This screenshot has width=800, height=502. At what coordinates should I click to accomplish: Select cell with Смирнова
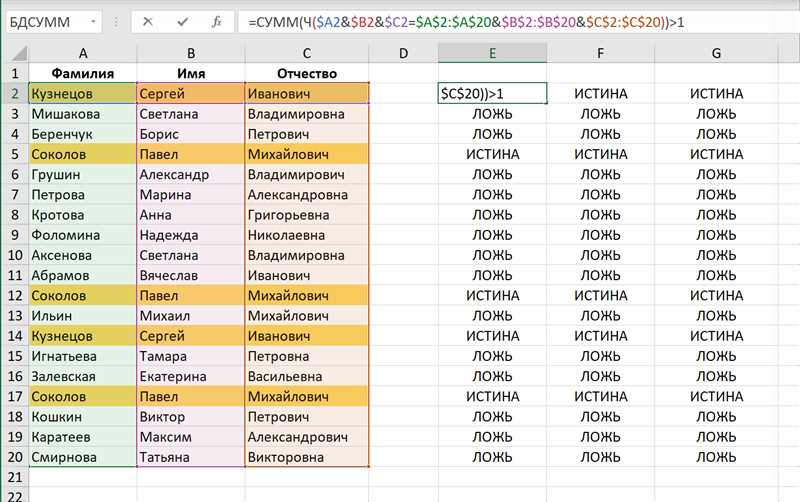pyautogui.click(x=83, y=457)
